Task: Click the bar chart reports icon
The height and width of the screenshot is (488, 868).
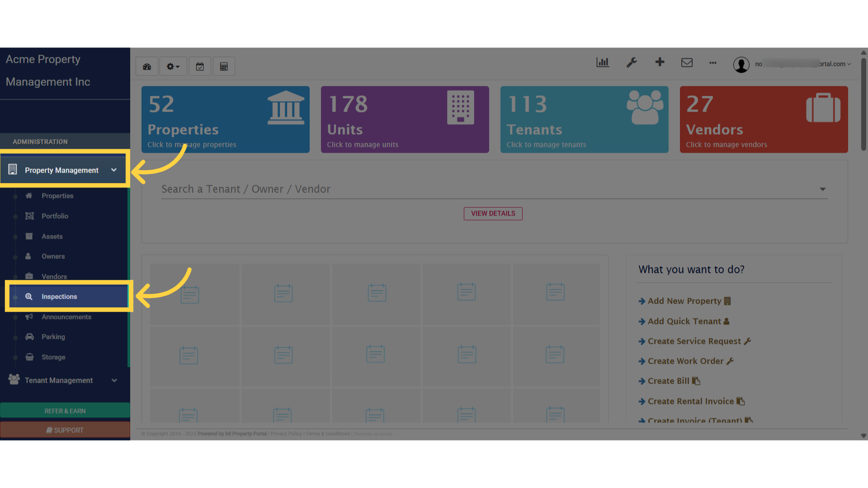Action: tap(603, 62)
